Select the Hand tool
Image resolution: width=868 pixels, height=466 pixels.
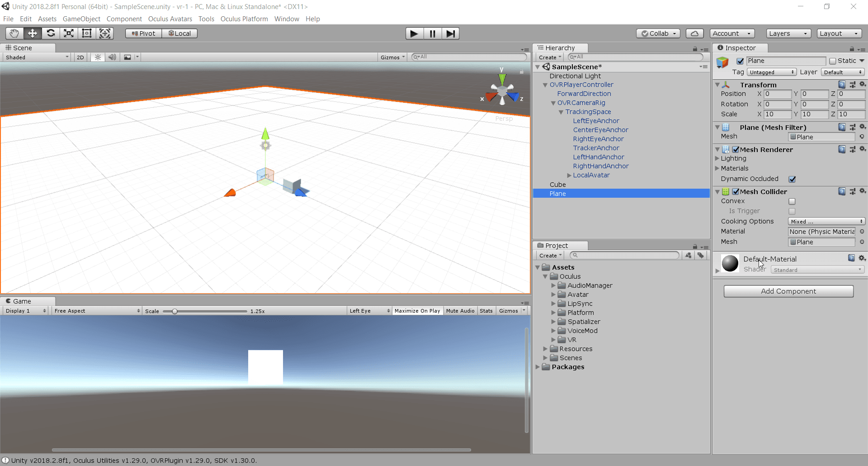14,33
